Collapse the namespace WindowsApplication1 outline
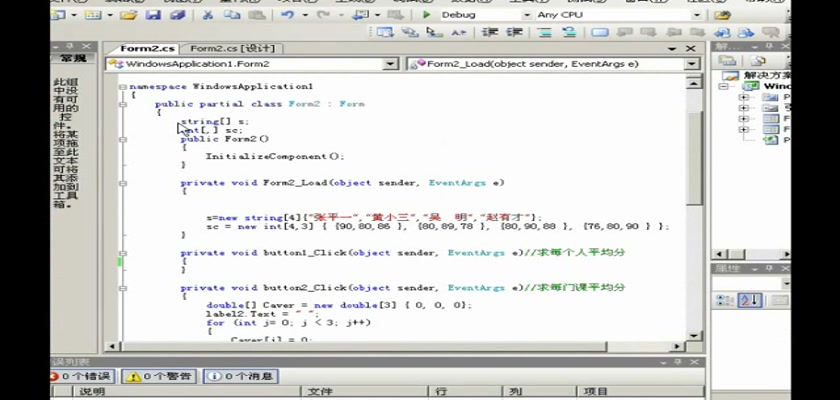Screen dimensions: 840x400 (x=123, y=87)
